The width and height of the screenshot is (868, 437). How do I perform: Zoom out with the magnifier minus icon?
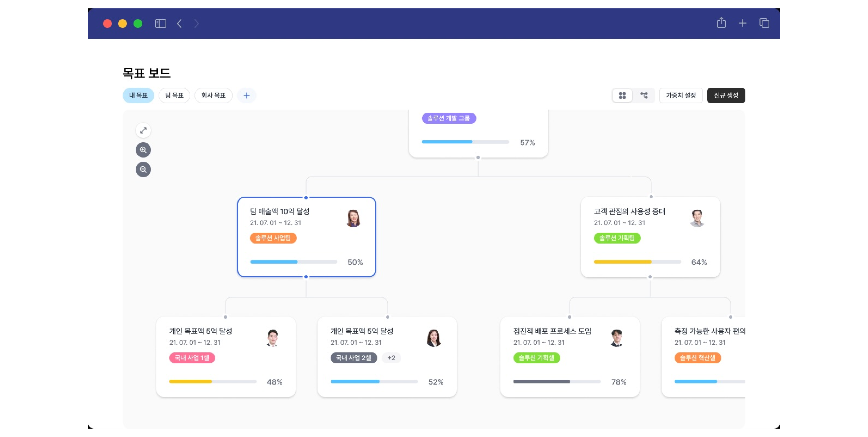[x=143, y=169]
